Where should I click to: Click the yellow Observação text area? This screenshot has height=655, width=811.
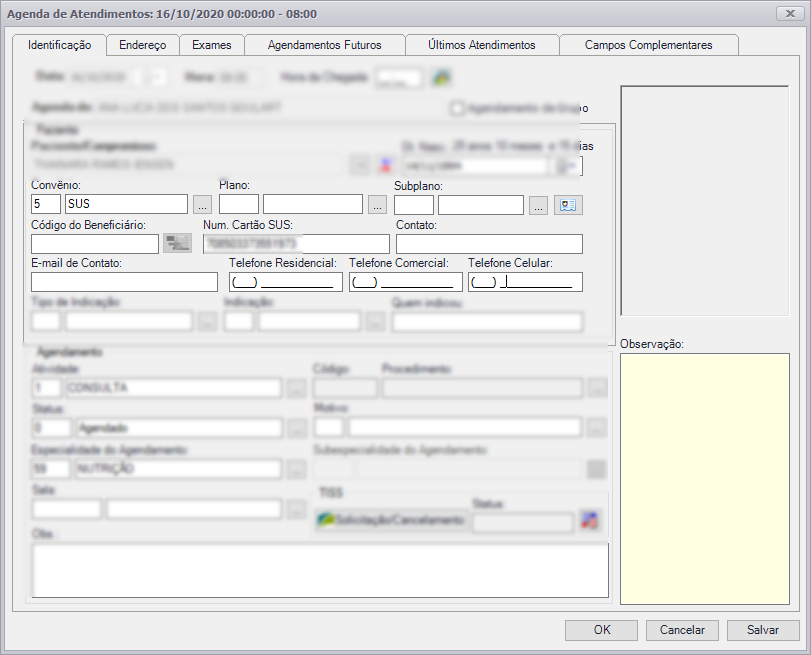tap(705, 479)
